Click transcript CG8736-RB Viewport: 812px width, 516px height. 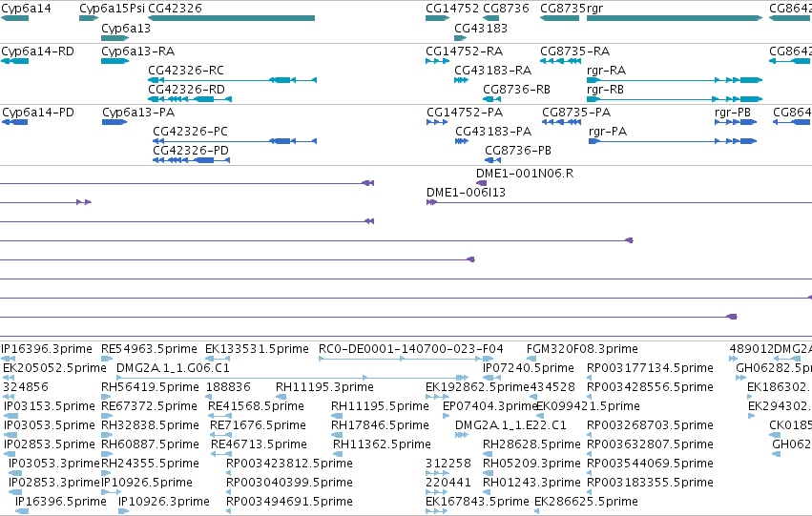click(492, 99)
